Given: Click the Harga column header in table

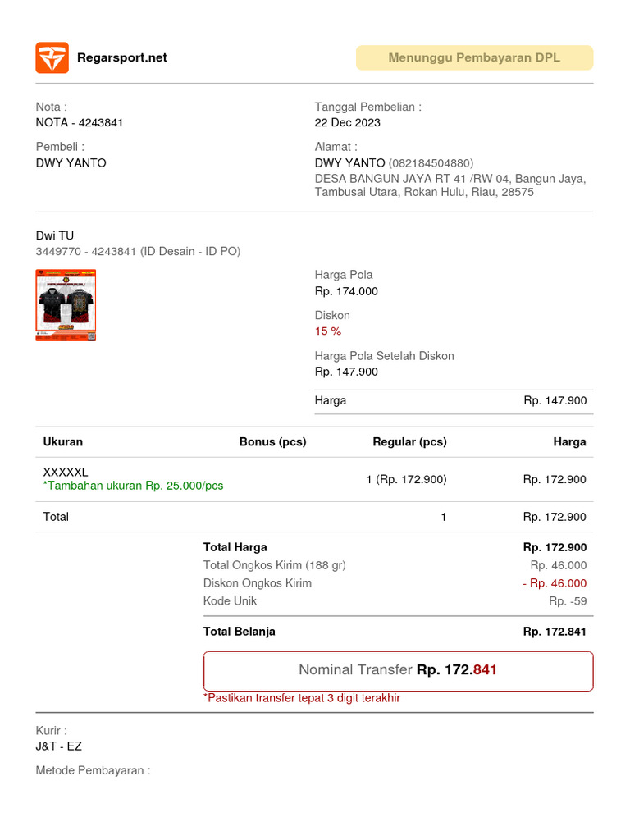Looking at the screenshot, I should tap(569, 442).
